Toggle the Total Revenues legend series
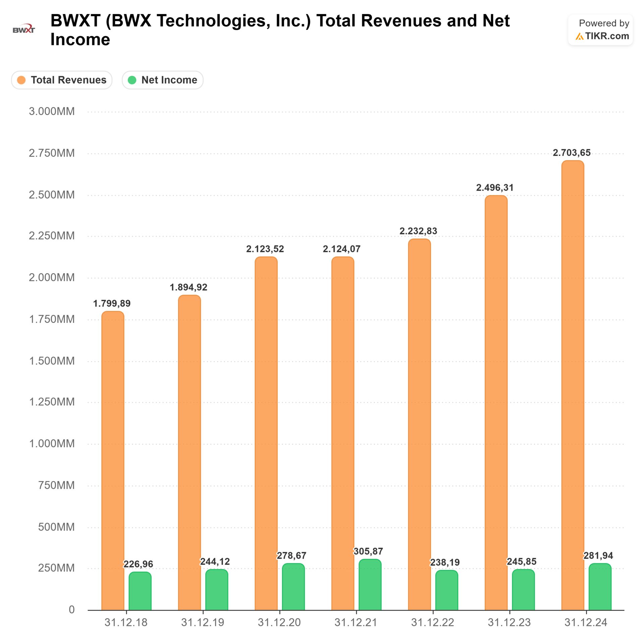644x644 pixels. [x=62, y=80]
